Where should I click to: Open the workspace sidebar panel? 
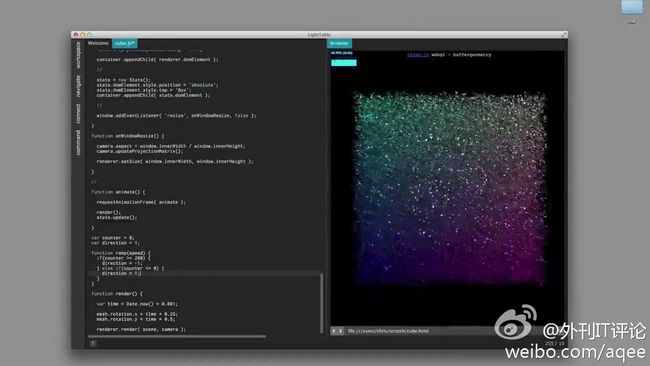coord(78,55)
